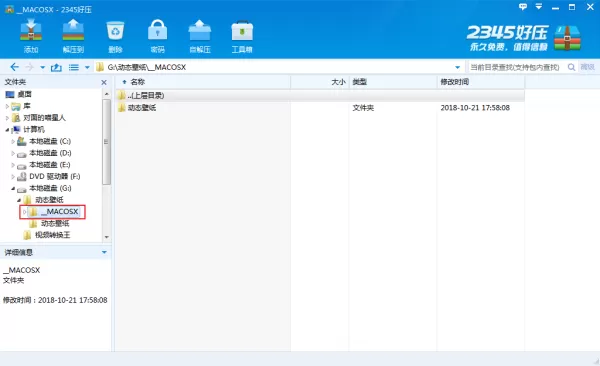Click the current directory search field
The height and width of the screenshot is (366, 600).
pos(515,67)
